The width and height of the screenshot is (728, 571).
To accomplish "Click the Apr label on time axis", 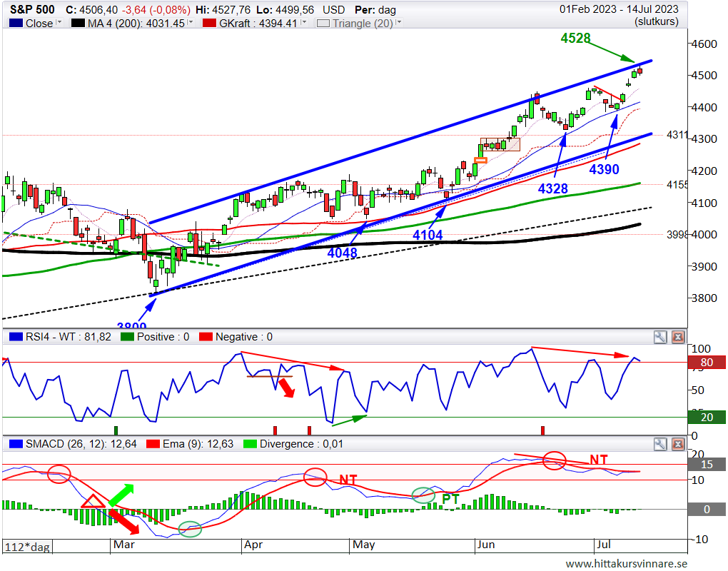I will pyautogui.click(x=253, y=545).
